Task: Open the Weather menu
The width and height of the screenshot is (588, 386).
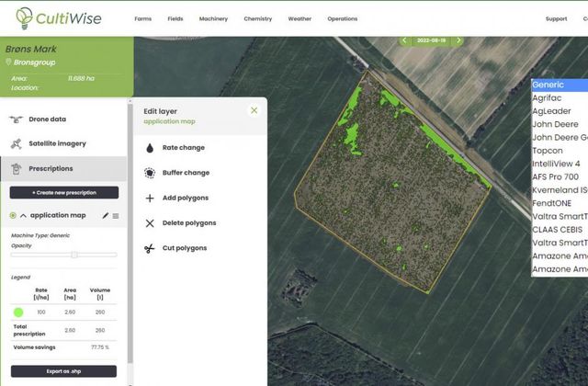Action: click(300, 18)
